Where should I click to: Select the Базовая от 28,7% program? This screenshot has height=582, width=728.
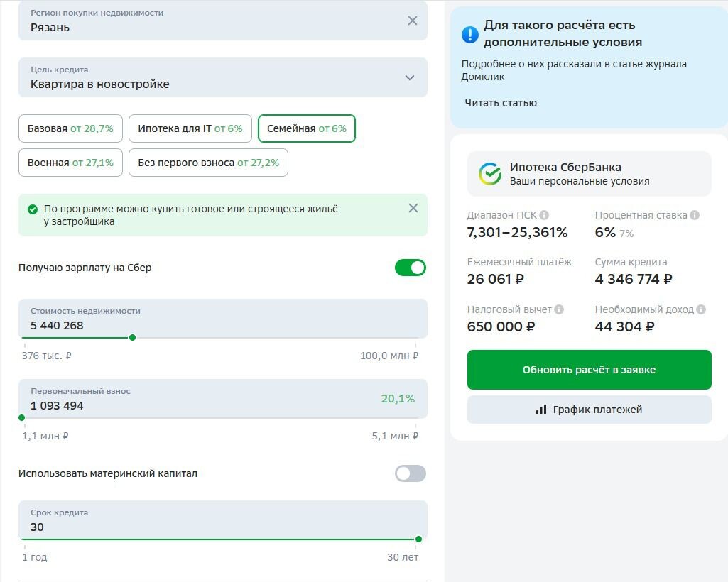click(x=70, y=128)
